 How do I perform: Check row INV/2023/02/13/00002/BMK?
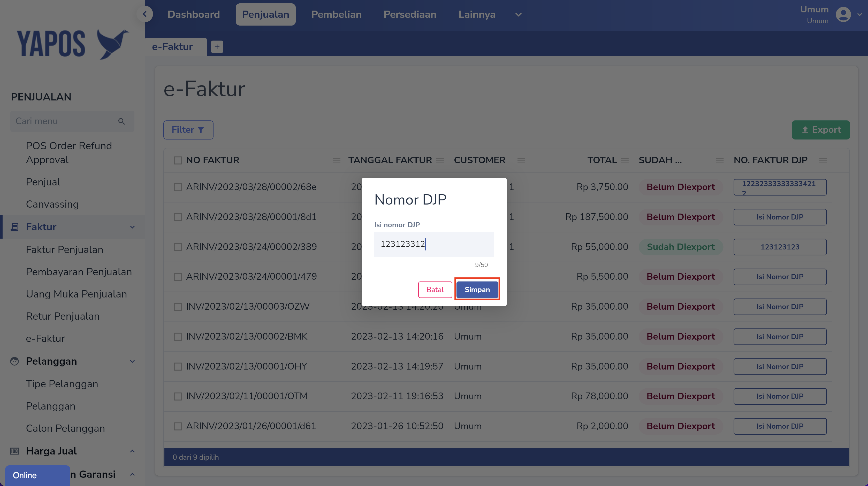178,336
